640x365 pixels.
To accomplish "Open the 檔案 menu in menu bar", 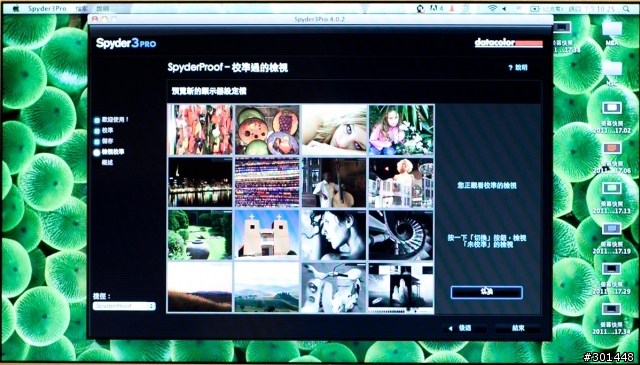I will click(82, 9).
